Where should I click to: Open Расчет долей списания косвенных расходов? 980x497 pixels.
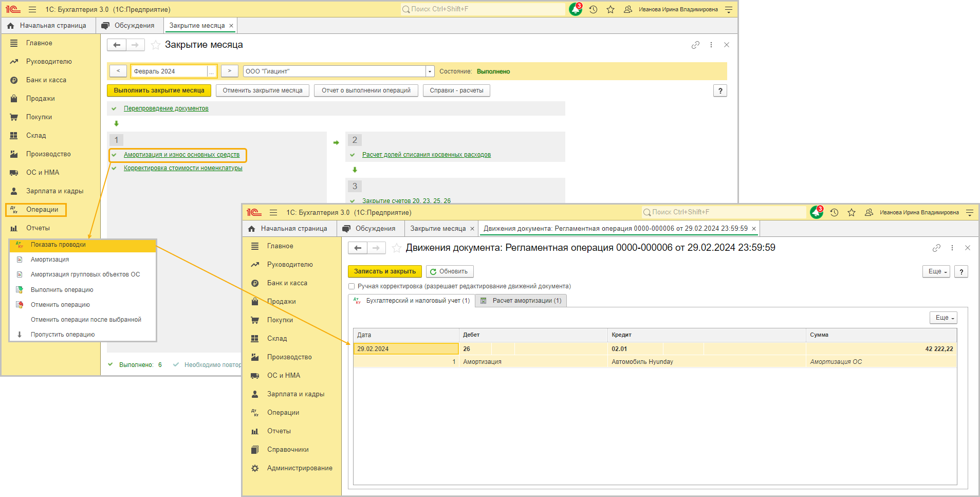[427, 155]
